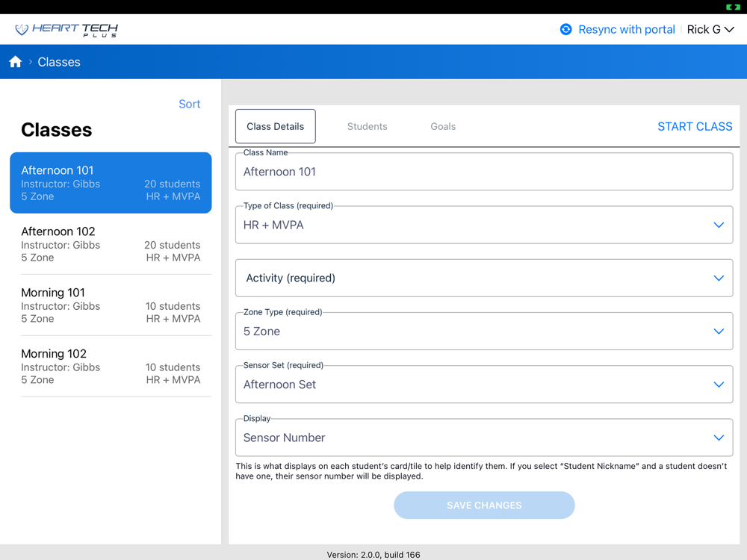The image size is (747, 560).
Task: Switch to the Goals tab
Action: 443,126
